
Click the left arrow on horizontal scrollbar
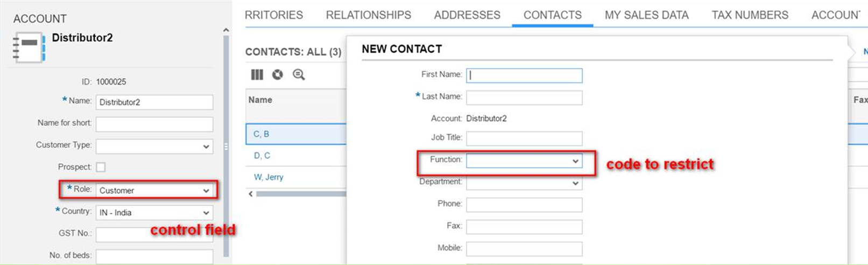tap(250, 194)
